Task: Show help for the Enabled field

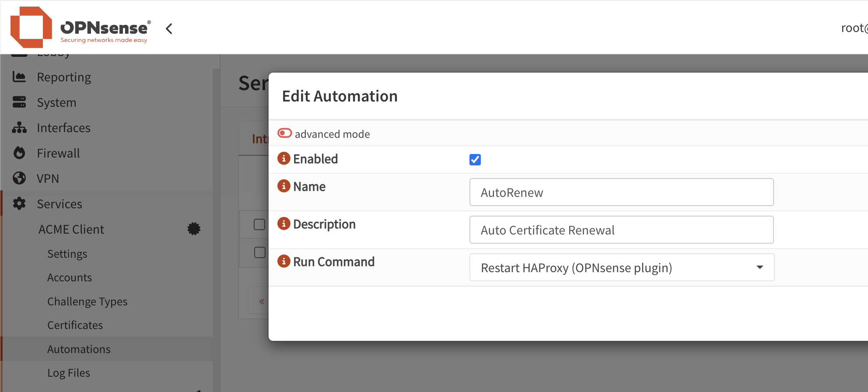Action: click(284, 158)
